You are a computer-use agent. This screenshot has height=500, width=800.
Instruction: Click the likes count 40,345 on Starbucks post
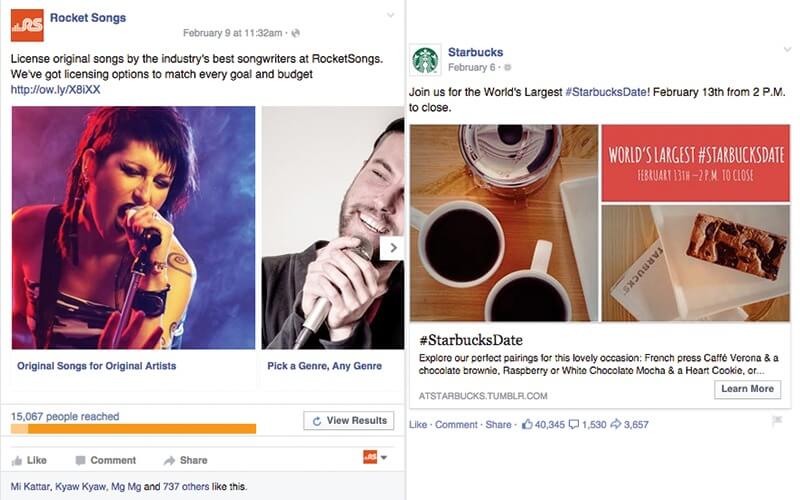pyautogui.click(x=543, y=425)
